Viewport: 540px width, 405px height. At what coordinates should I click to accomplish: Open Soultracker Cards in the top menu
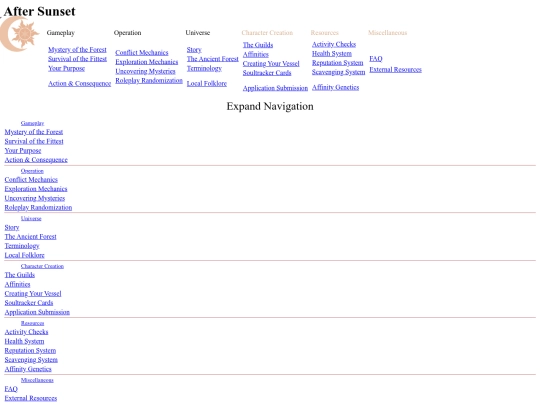tap(267, 73)
